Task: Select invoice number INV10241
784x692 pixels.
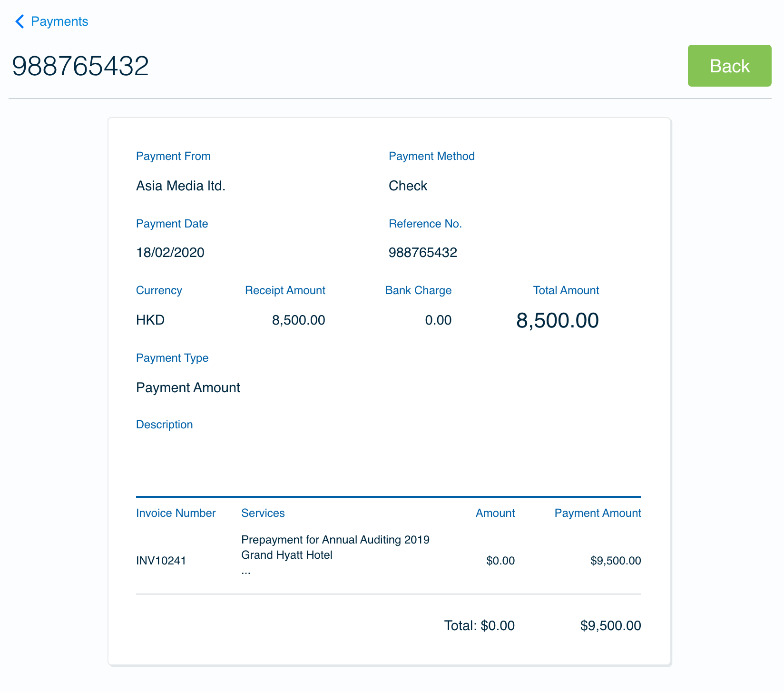Action: point(161,561)
